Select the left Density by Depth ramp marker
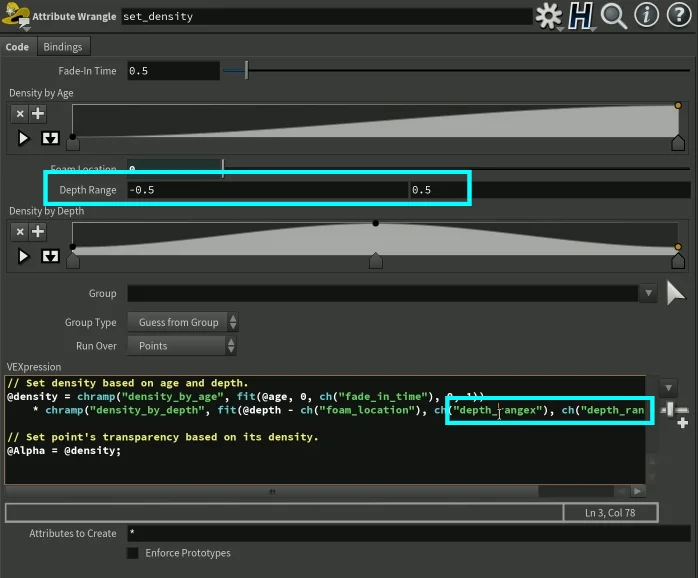The height and width of the screenshot is (578, 698). pyautogui.click(x=73, y=261)
